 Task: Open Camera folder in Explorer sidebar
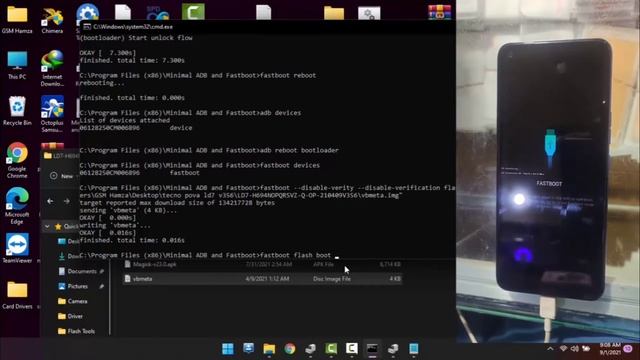tap(73, 301)
